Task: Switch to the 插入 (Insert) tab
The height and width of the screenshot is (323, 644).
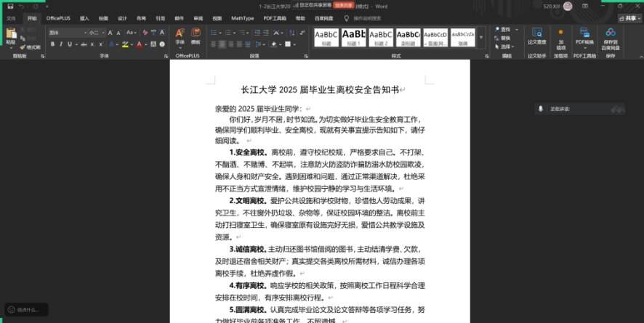Action: (84, 17)
